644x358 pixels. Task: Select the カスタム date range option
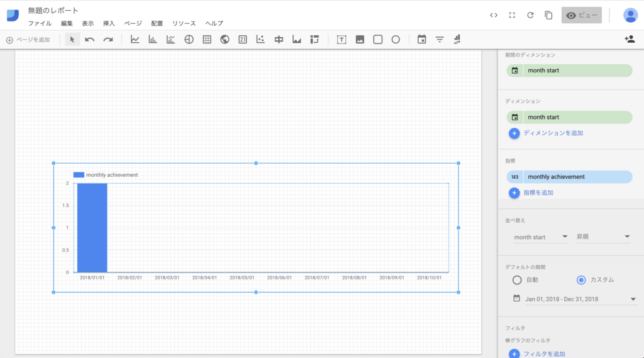tap(581, 280)
